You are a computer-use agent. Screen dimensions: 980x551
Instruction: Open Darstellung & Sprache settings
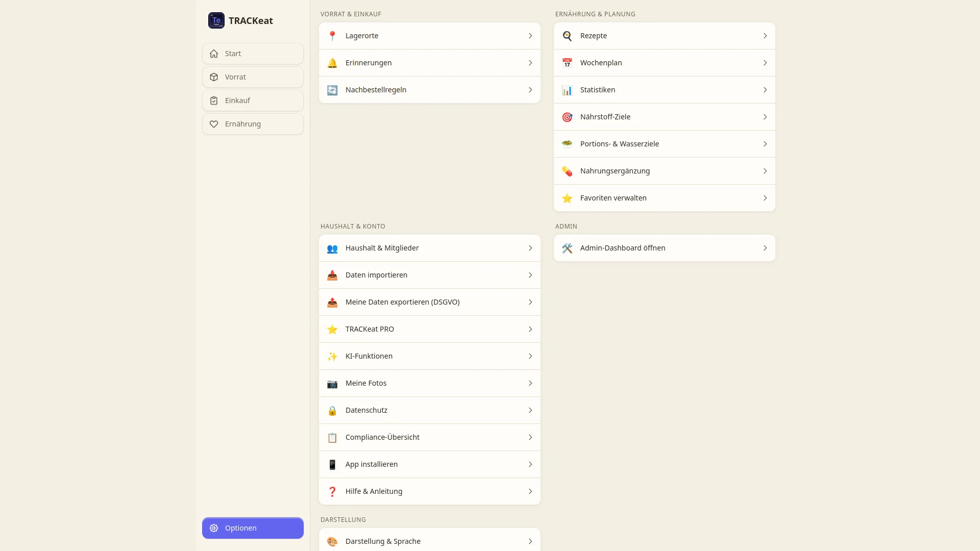(430, 540)
